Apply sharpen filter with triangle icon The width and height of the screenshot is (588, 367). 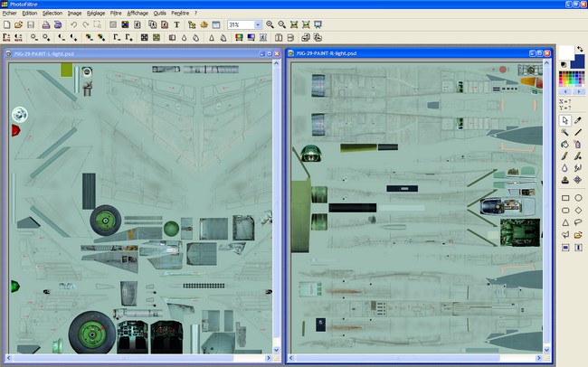coord(212,37)
